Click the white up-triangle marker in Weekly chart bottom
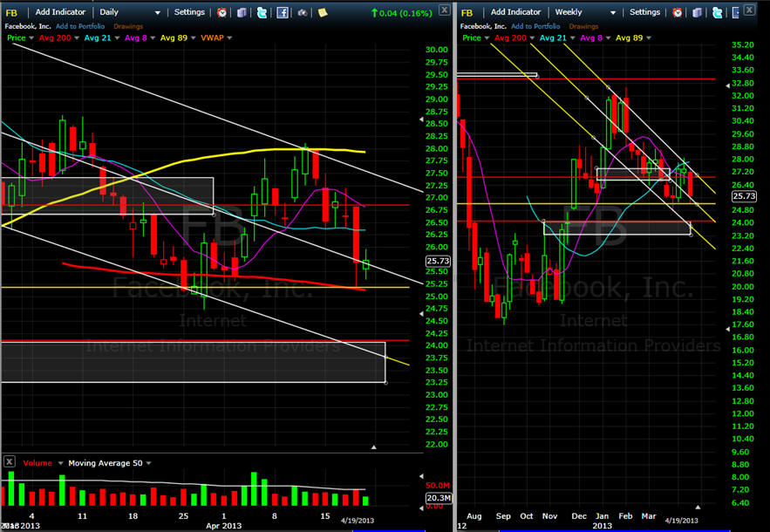Screen dimensions: 770x532 (698, 507)
